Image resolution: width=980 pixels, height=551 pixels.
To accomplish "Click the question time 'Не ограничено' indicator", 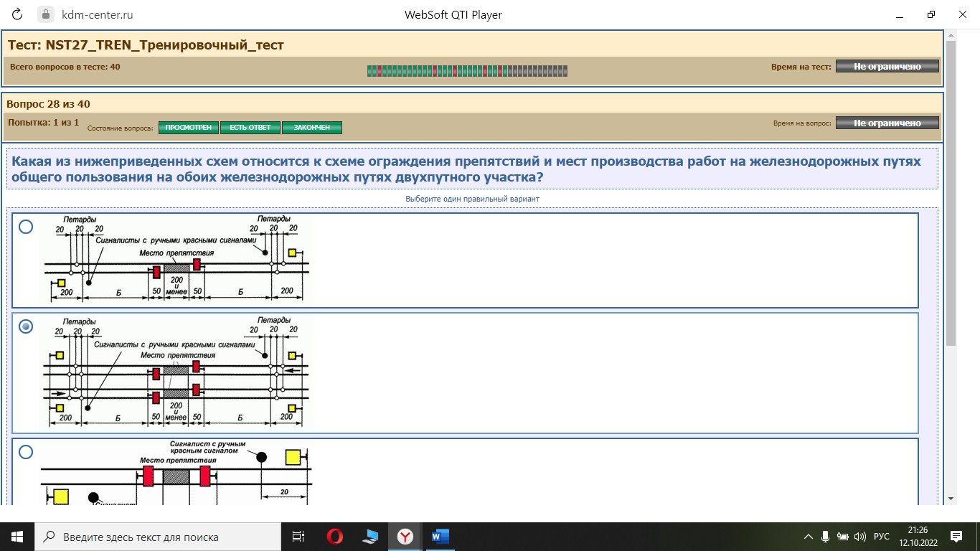I will (x=887, y=123).
